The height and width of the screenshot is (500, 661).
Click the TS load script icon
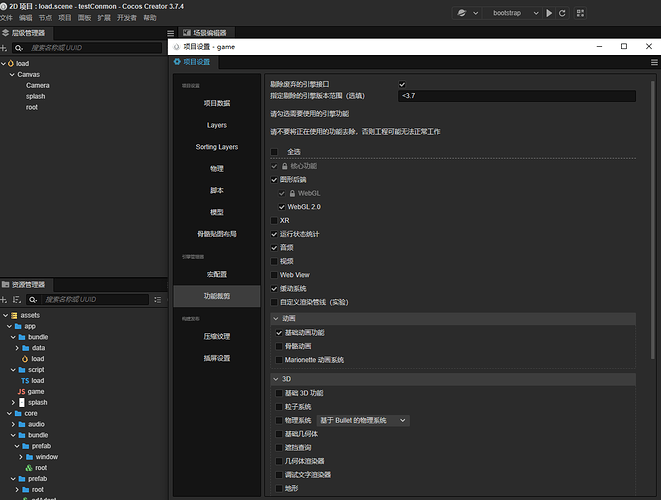pos(25,381)
